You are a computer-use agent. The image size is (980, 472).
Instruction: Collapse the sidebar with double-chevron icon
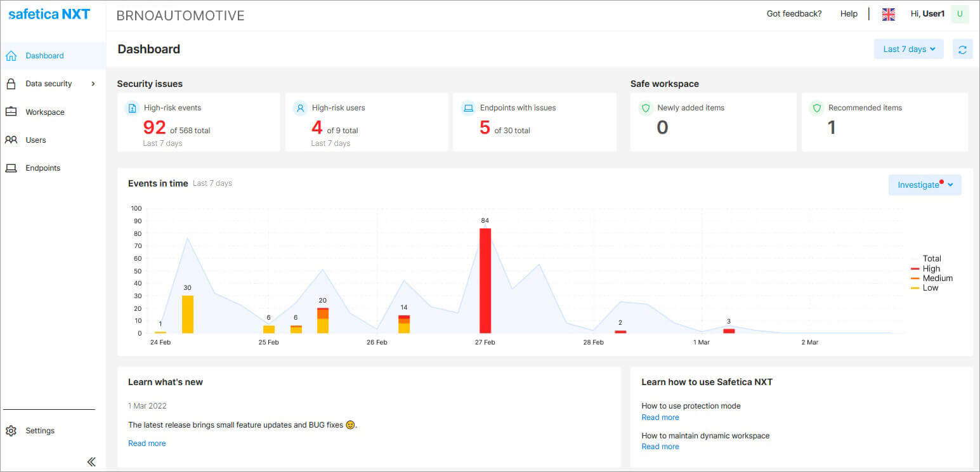91,462
